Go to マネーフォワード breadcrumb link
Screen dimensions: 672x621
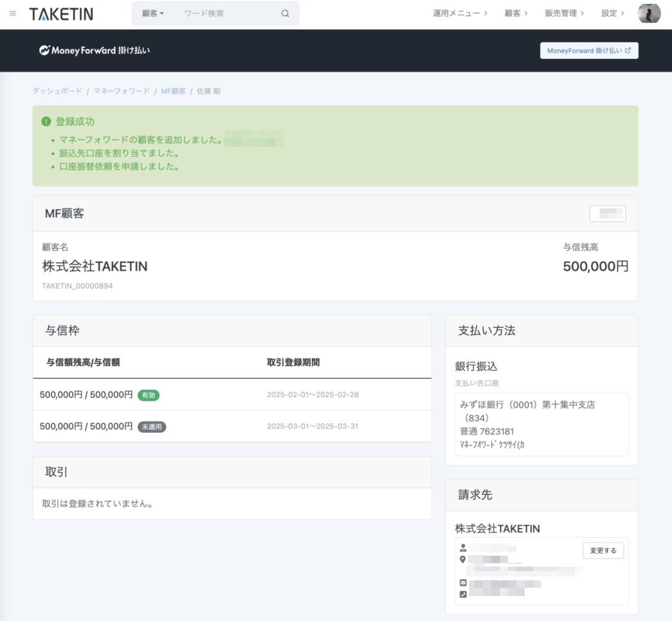121,91
